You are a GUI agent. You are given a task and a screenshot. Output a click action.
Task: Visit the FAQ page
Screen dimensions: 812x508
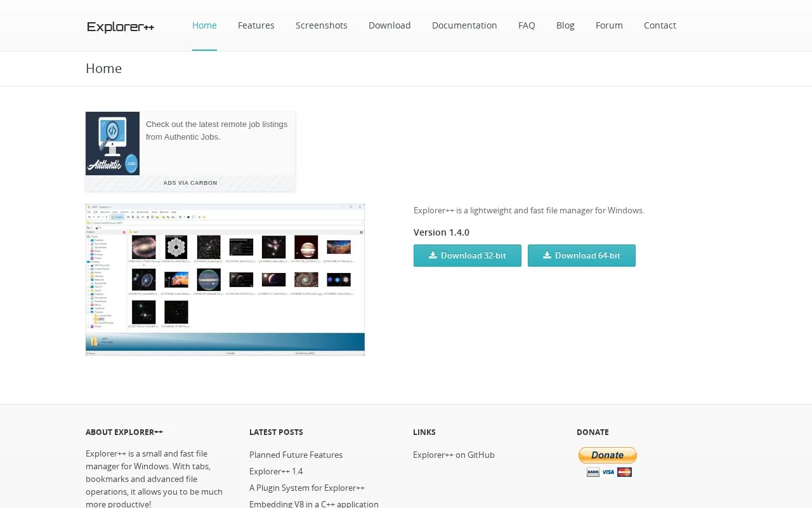tap(527, 25)
